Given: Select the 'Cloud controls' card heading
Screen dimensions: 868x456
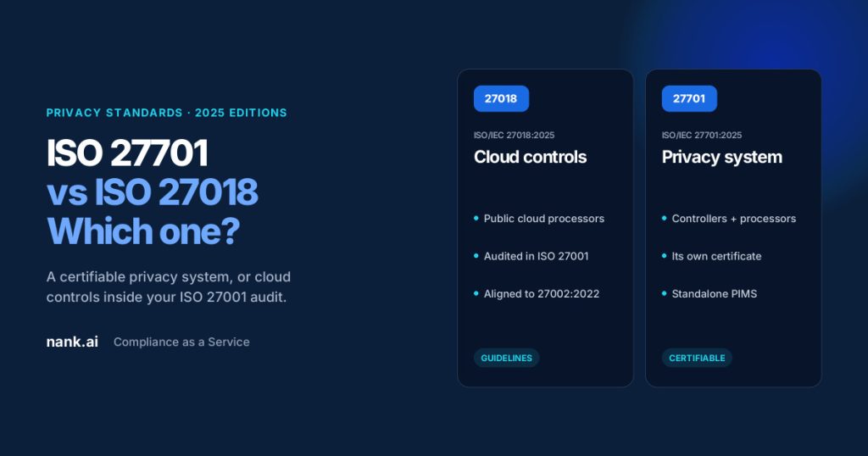Looking at the screenshot, I should 530,157.
